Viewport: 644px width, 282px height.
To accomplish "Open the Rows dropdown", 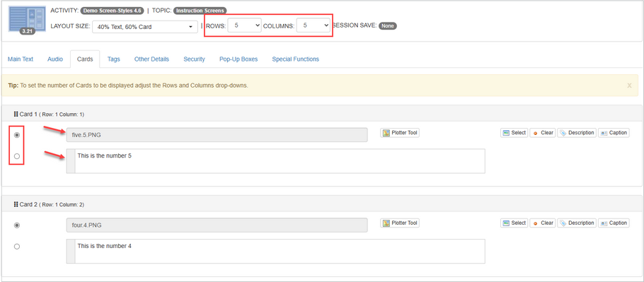I will click(245, 25).
